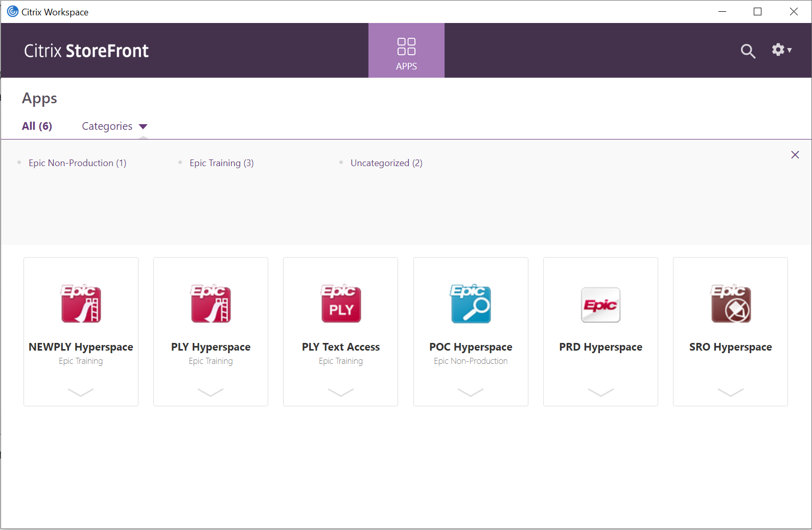Screen dimensions: 812x530
Task: Launch the NEWPLY Hyperspace app icon
Action: pyautogui.click(x=81, y=304)
